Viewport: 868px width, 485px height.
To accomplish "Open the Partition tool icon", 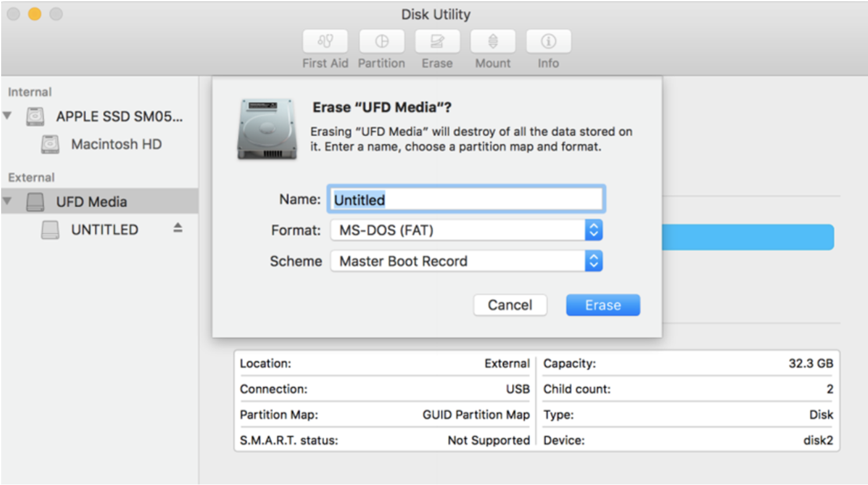I will click(381, 41).
